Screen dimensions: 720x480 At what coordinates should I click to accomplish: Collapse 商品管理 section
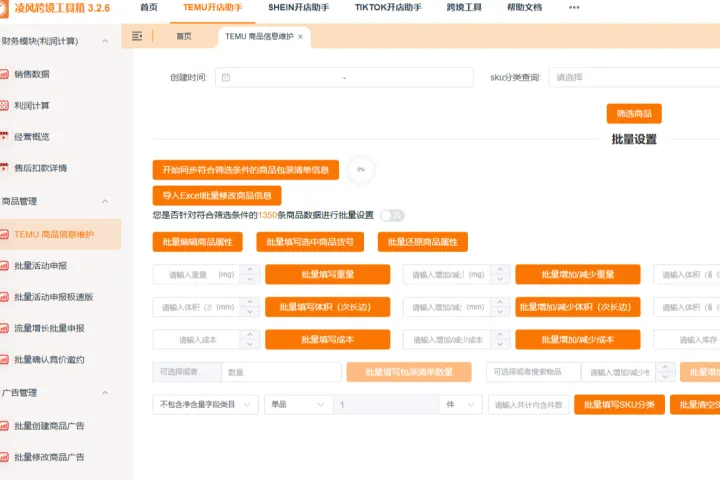105,201
